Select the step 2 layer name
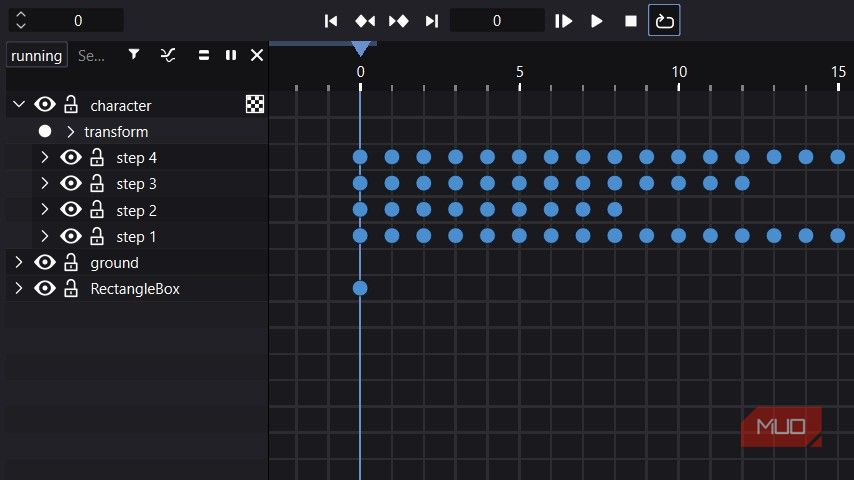 click(x=136, y=210)
